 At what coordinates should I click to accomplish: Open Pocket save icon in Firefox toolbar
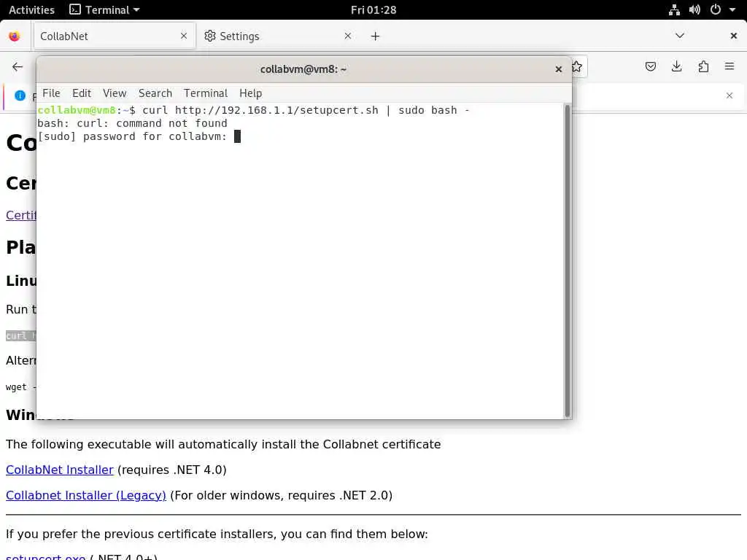point(650,66)
